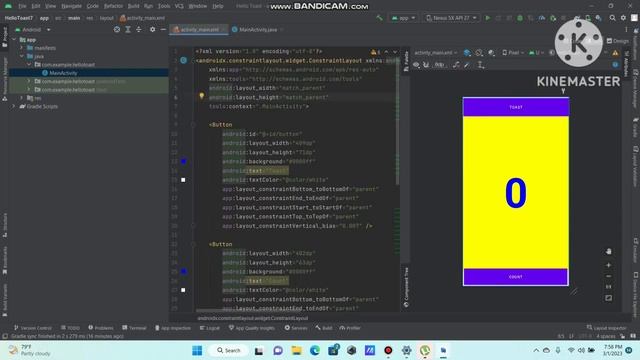Open the Logcat tool window
Image resolution: width=640 pixels, height=360 pixels.
point(209,328)
